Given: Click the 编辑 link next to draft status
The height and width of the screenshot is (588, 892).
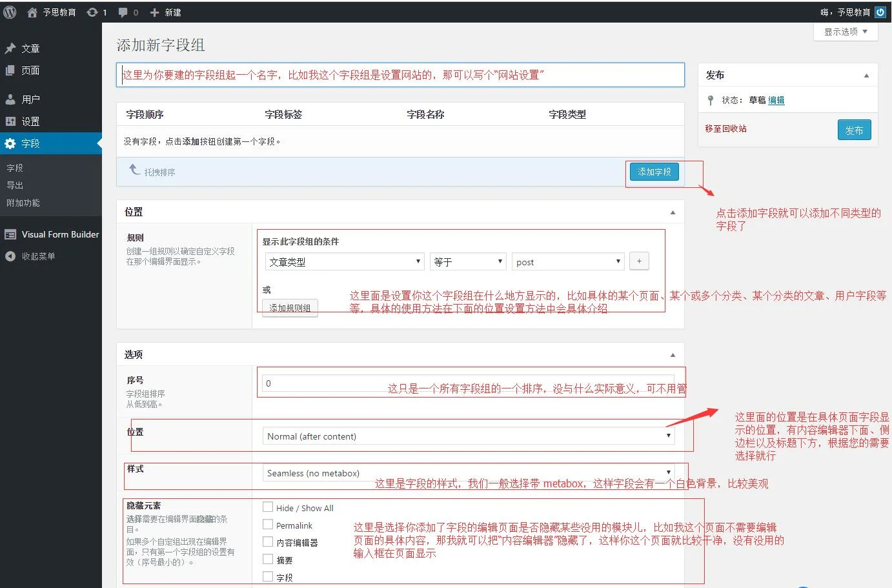Looking at the screenshot, I should click(776, 100).
